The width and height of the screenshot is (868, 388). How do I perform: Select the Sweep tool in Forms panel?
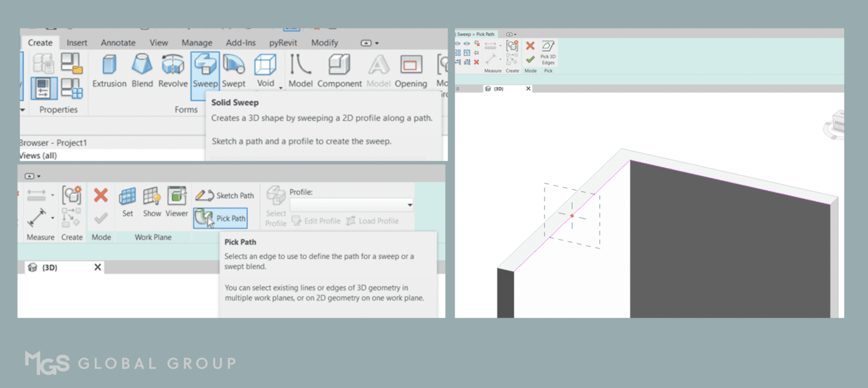pos(205,68)
